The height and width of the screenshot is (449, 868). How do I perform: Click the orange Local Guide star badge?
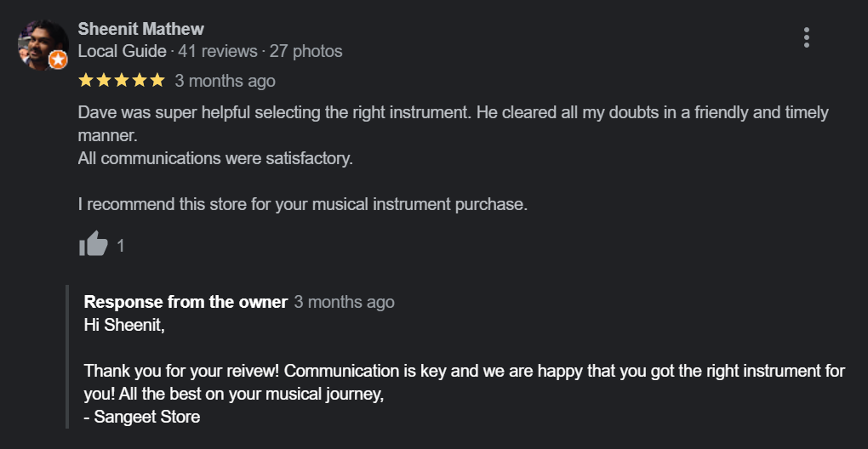tap(58, 60)
